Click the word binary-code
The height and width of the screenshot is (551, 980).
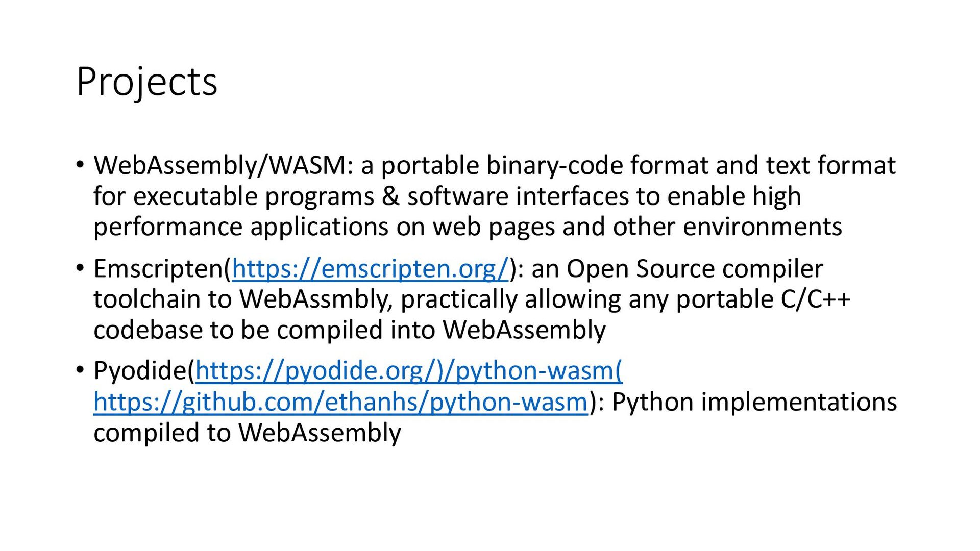(x=554, y=166)
